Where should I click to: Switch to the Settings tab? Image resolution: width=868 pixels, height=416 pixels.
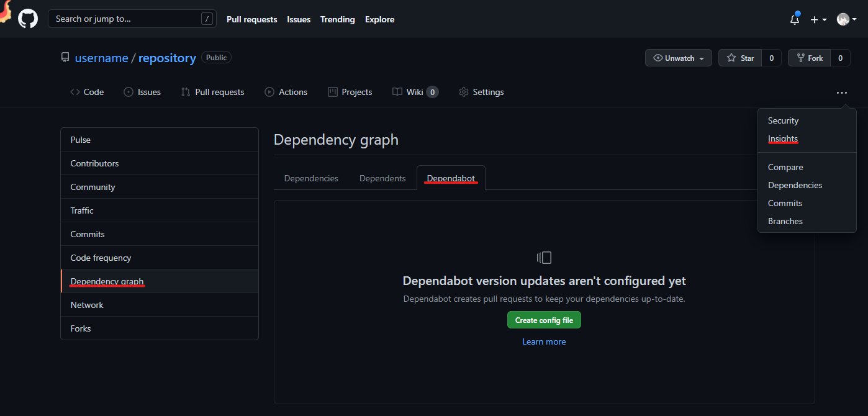pos(481,92)
